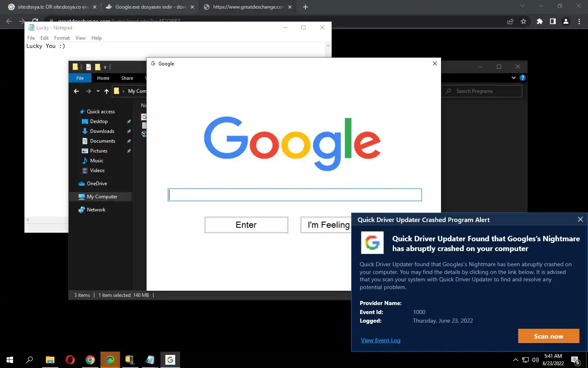This screenshot has height=368, width=588.
Task: Close the greatdexchange.com Chrome tab
Action: (x=290, y=7)
